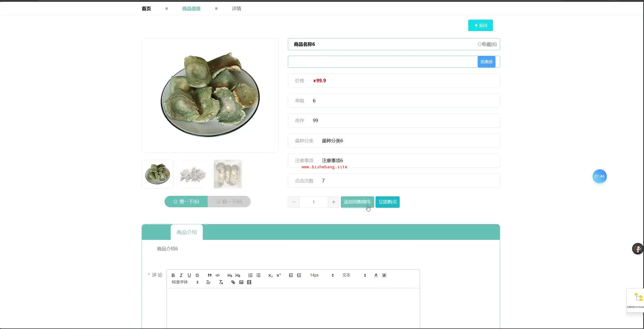Go to 首页 in breadcrumb navigation
644x329 pixels.
(146, 9)
